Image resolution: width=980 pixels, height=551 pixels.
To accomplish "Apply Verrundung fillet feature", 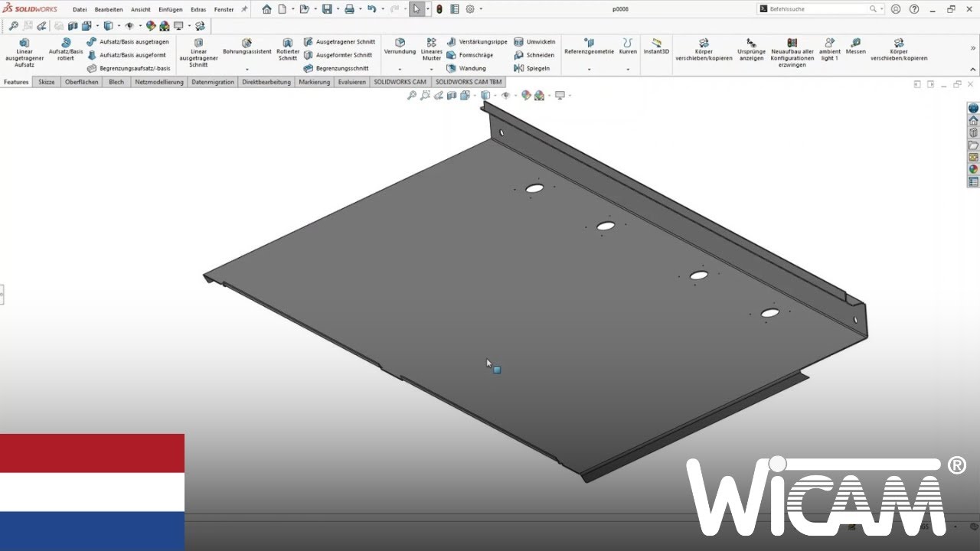I will pos(400,46).
